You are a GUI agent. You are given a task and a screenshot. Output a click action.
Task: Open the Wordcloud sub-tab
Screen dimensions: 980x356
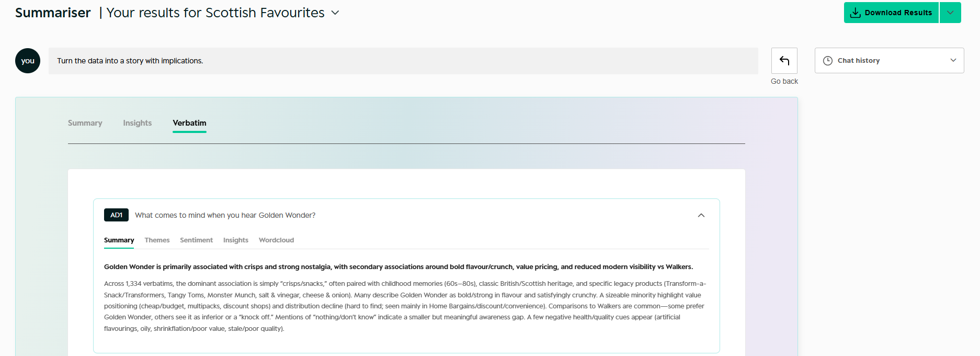point(276,240)
